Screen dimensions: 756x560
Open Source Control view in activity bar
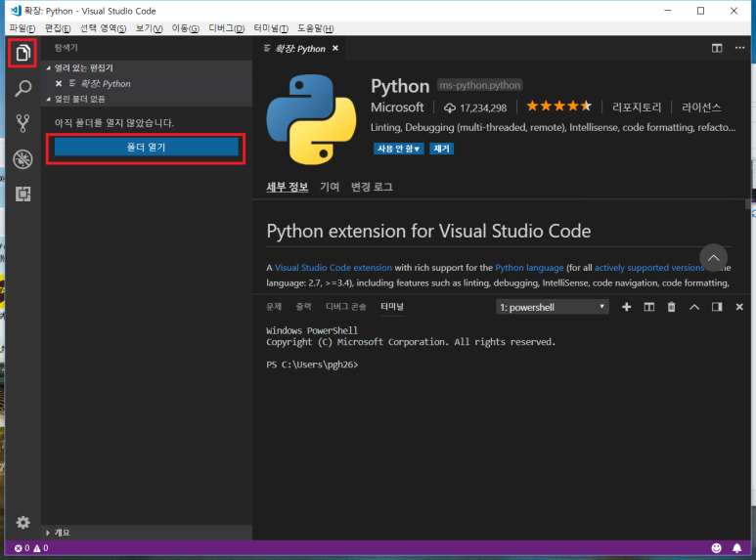(x=22, y=123)
